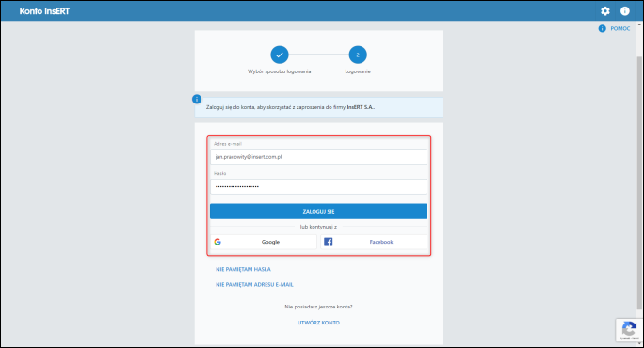Click the blue info icon beside POMOC
Image resolution: width=644 pixels, height=348 pixels.
coord(603,29)
